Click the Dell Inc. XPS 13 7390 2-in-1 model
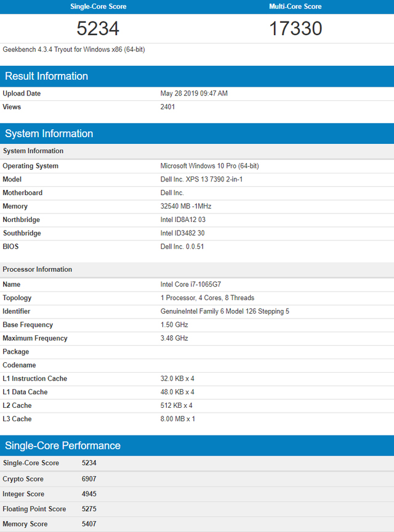394x532 pixels. click(x=201, y=179)
